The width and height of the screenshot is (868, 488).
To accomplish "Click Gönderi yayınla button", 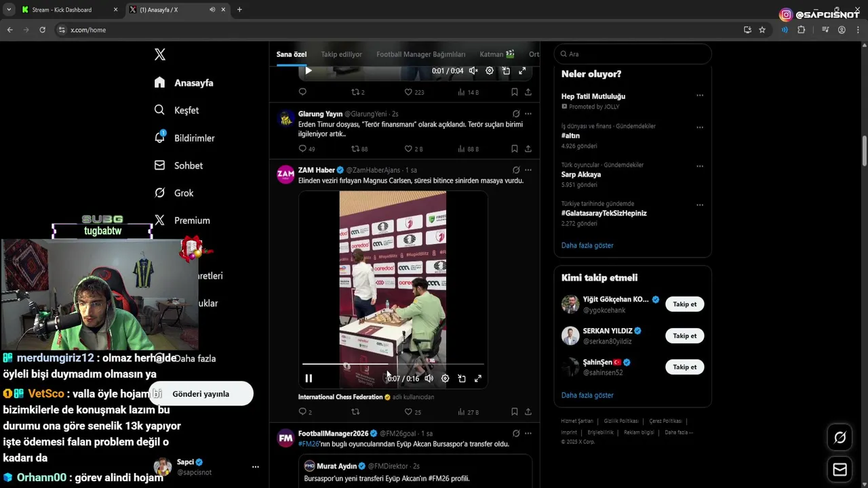I will point(201,394).
